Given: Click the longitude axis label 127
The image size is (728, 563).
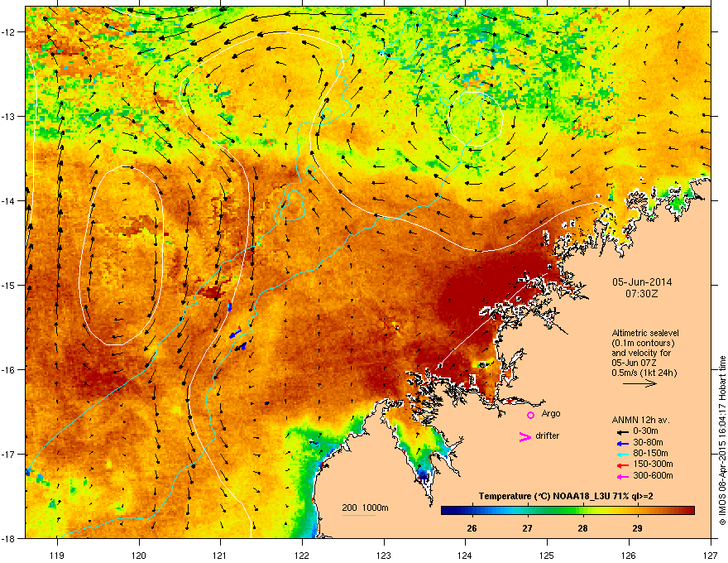Looking at the screenshot, I should [x=711, y=556].
